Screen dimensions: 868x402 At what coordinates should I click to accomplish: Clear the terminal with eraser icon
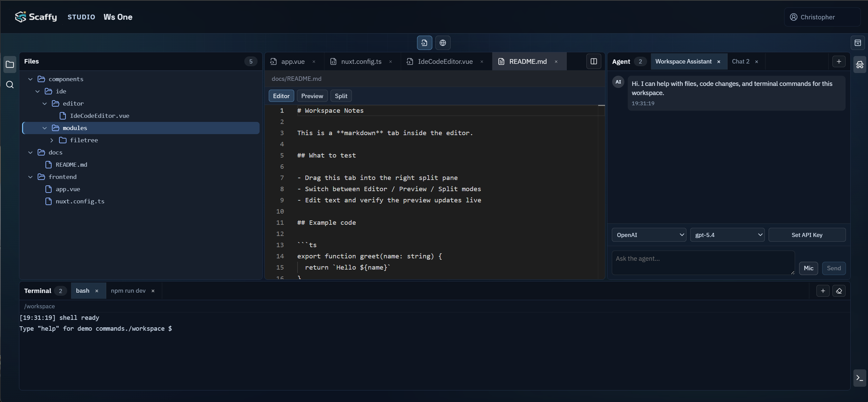pos(839,291)
